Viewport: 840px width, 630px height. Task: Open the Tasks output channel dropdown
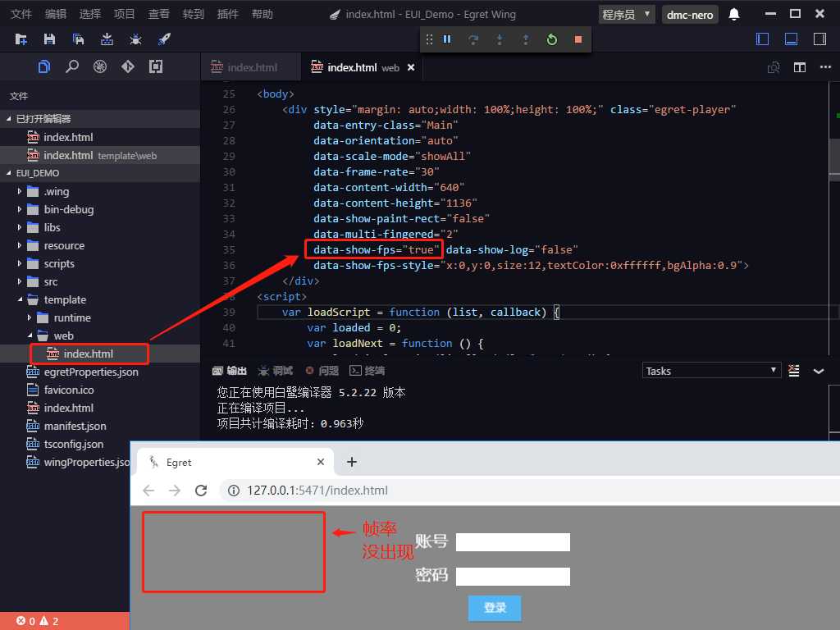(x=711, y=371)
